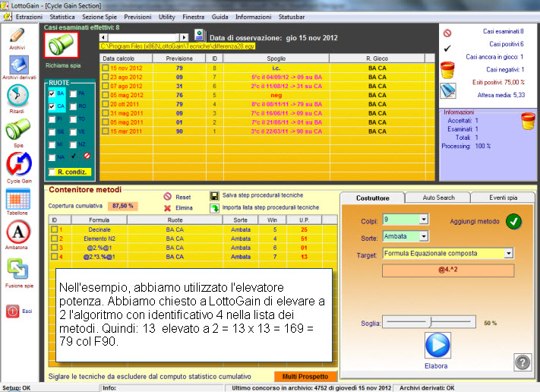
Task: Click the Elabora play button
Action: [437, 345]
